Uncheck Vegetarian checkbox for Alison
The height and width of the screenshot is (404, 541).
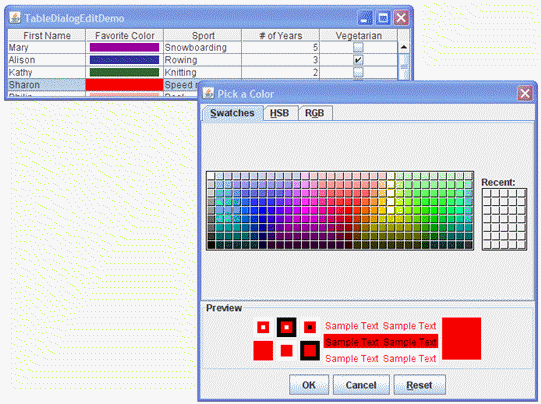(358, 60)
